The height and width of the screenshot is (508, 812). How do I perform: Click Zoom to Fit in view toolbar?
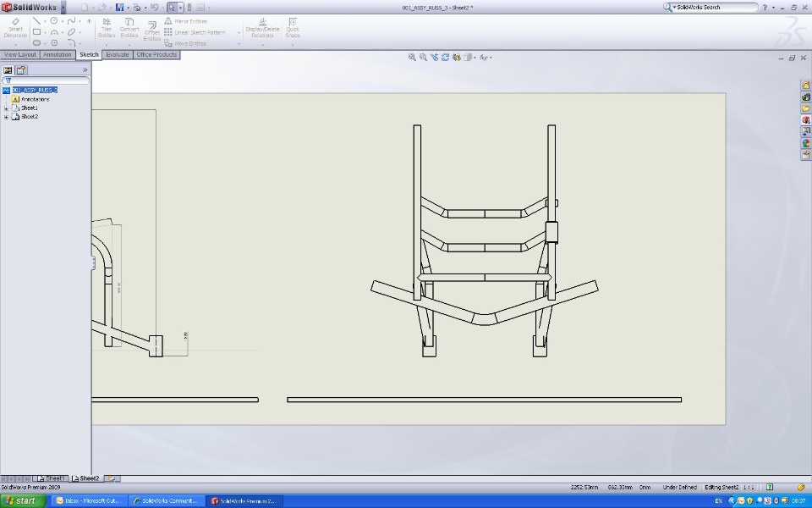tap(412, 58)
